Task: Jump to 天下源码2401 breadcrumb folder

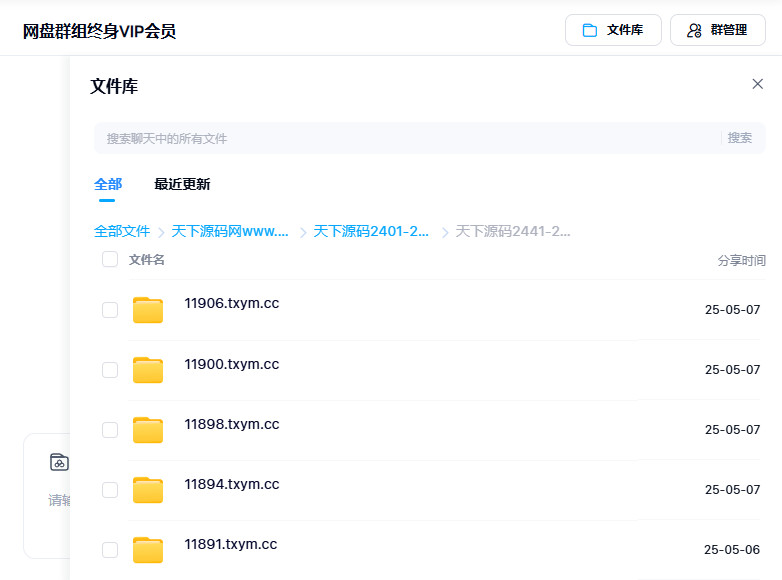Action: (372, 231)
